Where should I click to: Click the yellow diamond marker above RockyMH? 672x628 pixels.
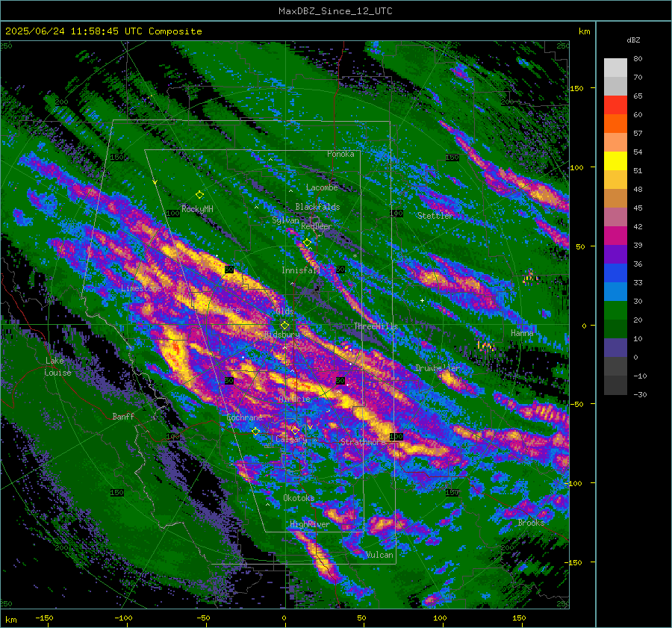(x=199, y=195)
